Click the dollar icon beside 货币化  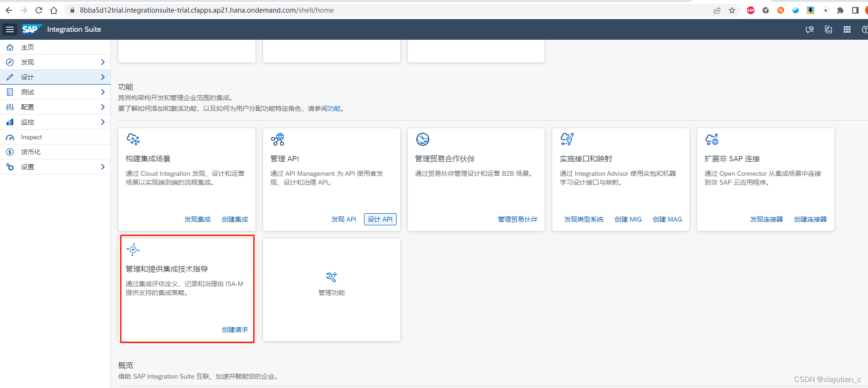click(10, 152)
